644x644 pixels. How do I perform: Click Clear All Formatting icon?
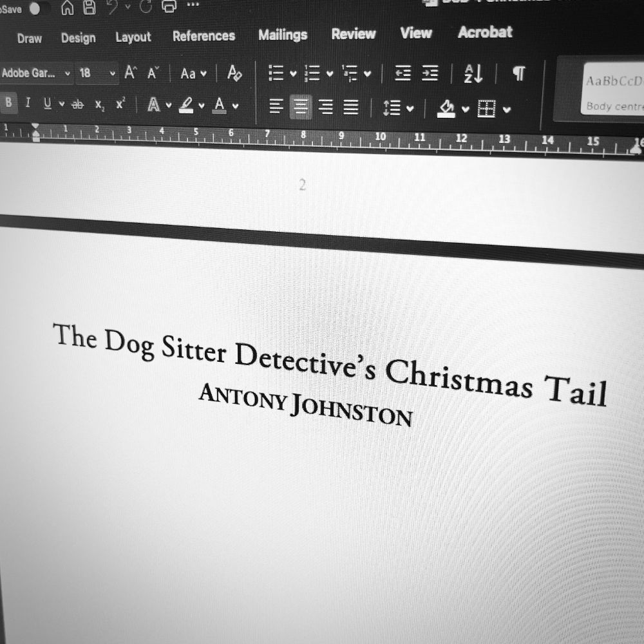click(234, 73)
